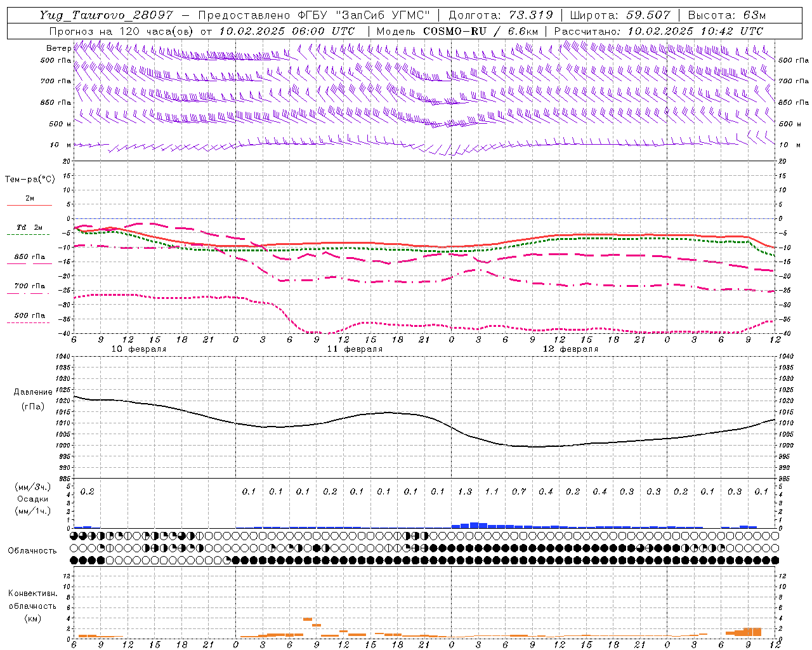Click the 850 гПа temperature legend entry
This screenshot has width=812, height=650.
click(x=30, y=257)
